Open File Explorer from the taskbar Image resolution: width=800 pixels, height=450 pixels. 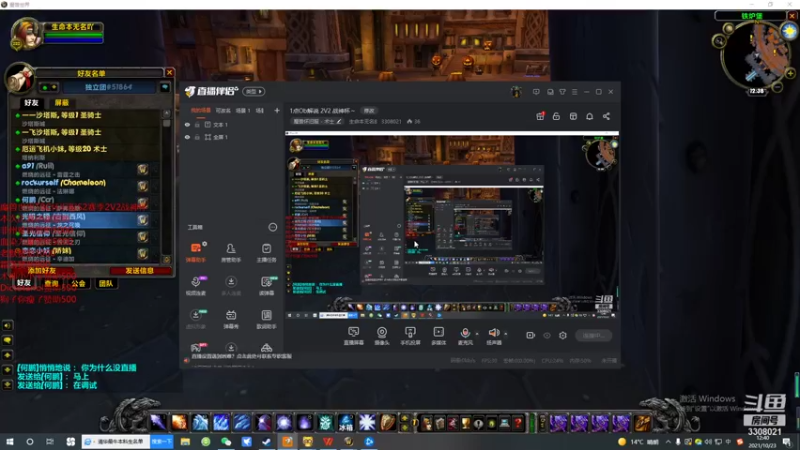[185, 441]
